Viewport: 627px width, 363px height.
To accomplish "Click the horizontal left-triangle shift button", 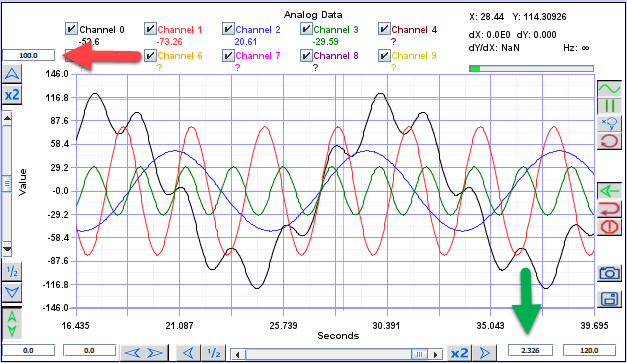I will [189, 353].
